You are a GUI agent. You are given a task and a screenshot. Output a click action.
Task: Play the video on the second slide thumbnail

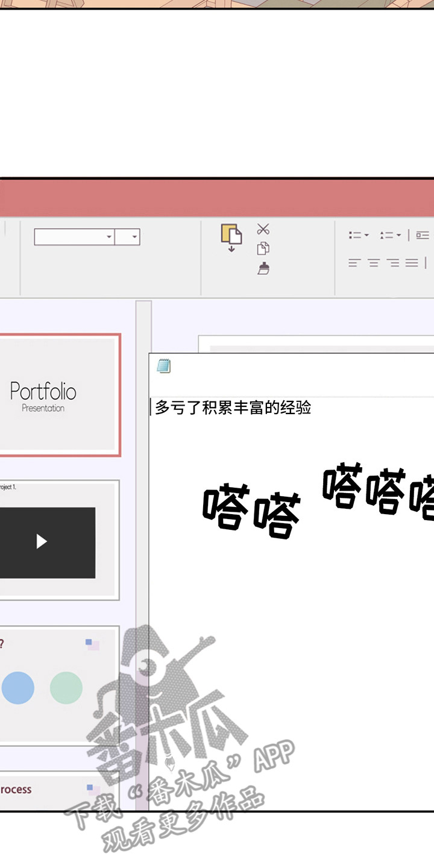[x=42, y=541]
